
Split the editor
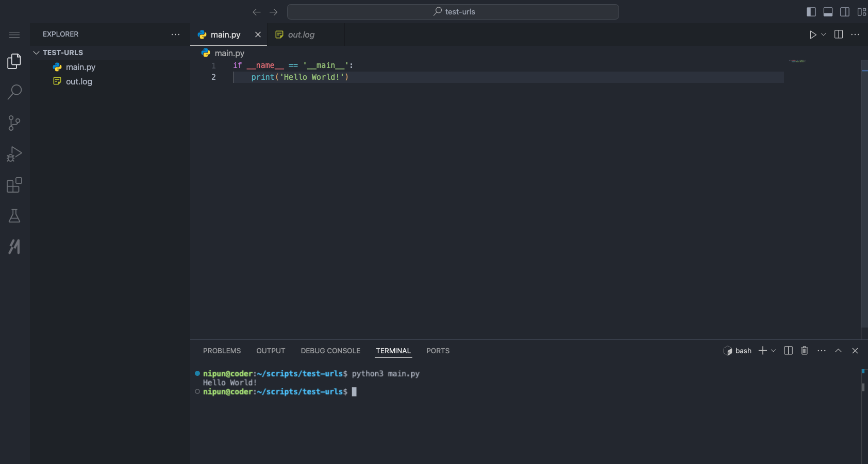tap(839, 35)
